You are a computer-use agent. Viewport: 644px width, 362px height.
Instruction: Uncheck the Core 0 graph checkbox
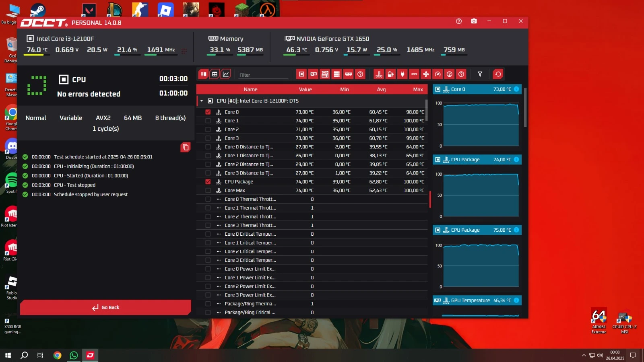click(208, 112)
